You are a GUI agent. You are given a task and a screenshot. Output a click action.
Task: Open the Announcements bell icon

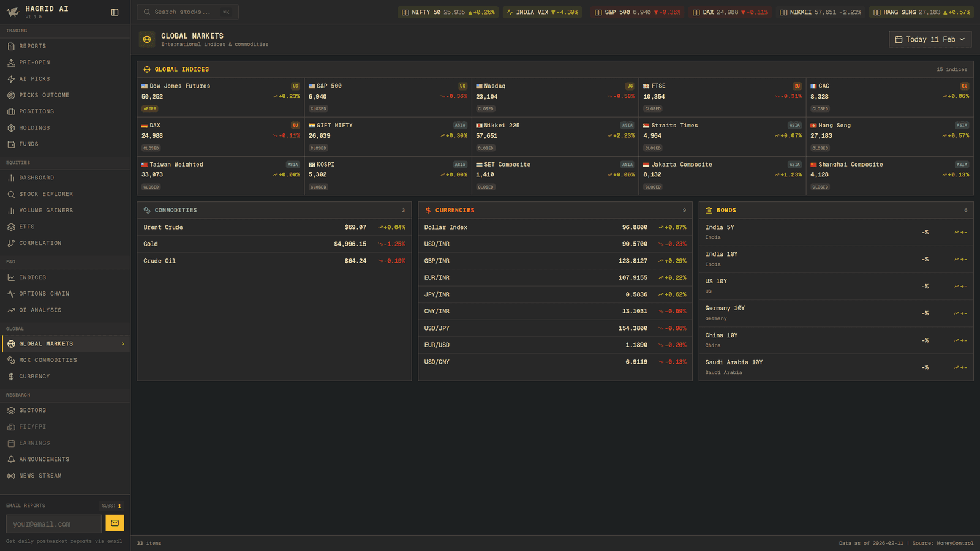point(11,459)
